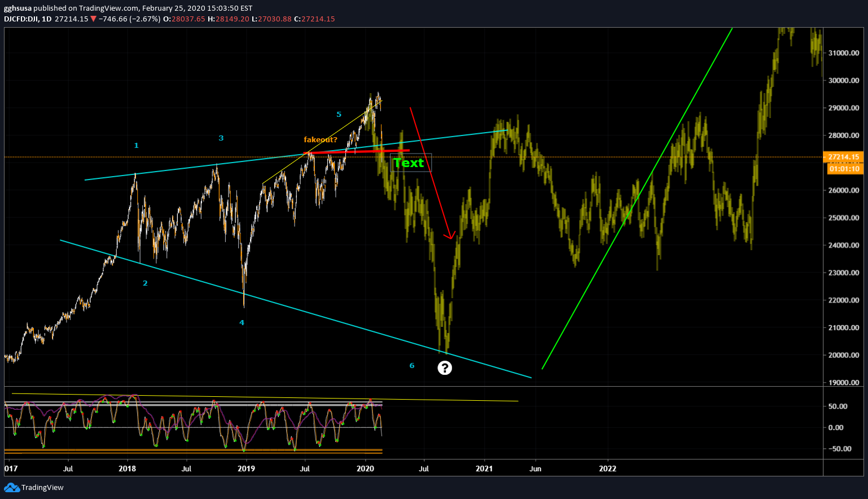Click the TradingView cloud logo icon
Viewport: 868px width, 499px height.
coord(11,488)
